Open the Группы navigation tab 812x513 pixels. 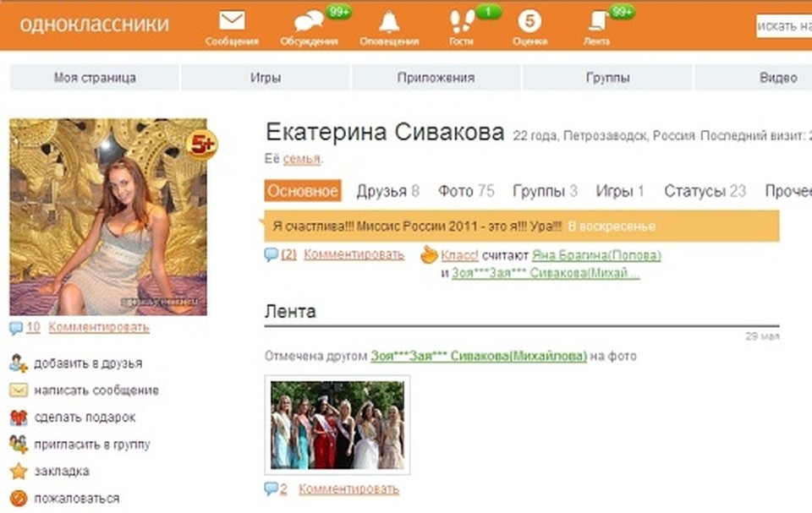coord(607,78)
